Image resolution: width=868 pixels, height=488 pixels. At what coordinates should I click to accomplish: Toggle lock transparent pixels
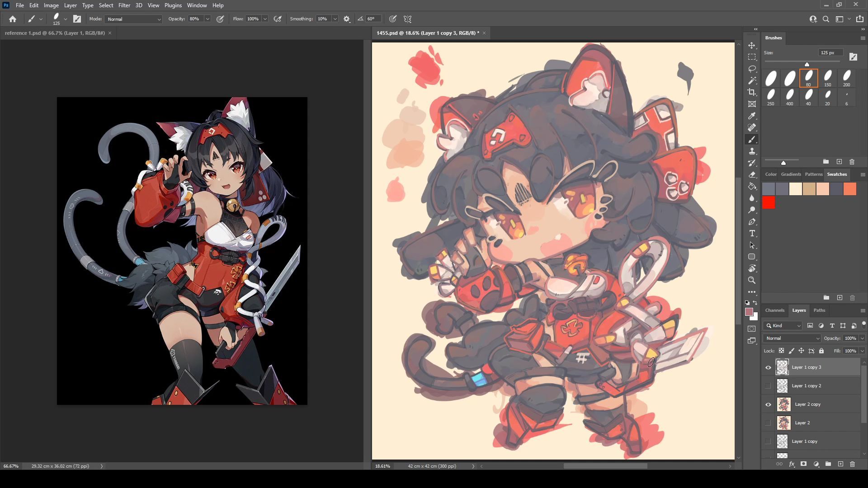pyautogui.click(x=781, y=351)
